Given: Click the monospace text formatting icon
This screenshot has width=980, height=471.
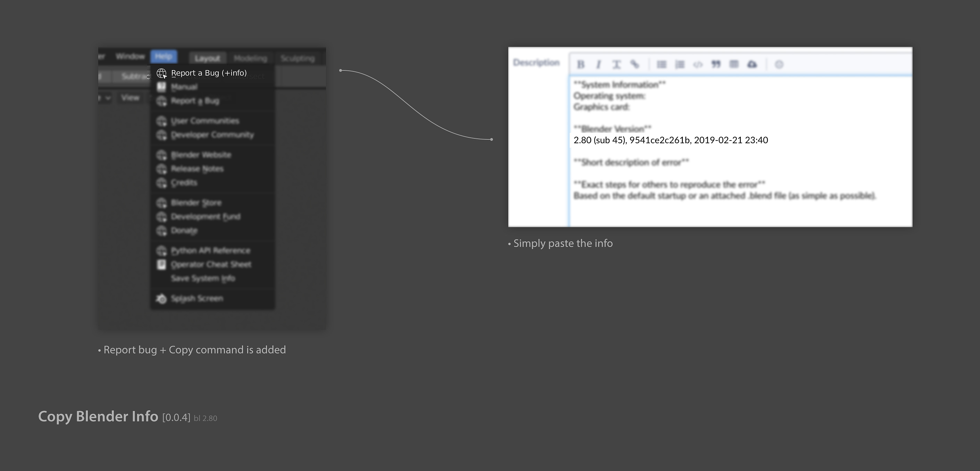Looking at the screenshot, I should click(616, 65).
